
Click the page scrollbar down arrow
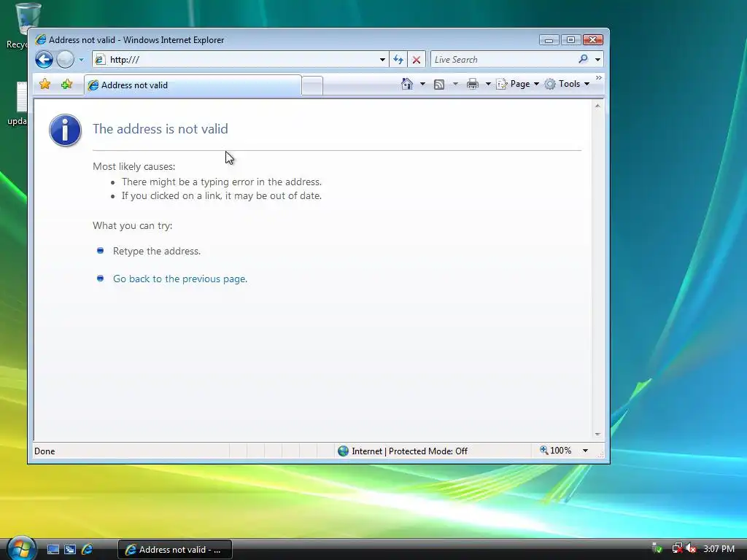tap(597, 435)
